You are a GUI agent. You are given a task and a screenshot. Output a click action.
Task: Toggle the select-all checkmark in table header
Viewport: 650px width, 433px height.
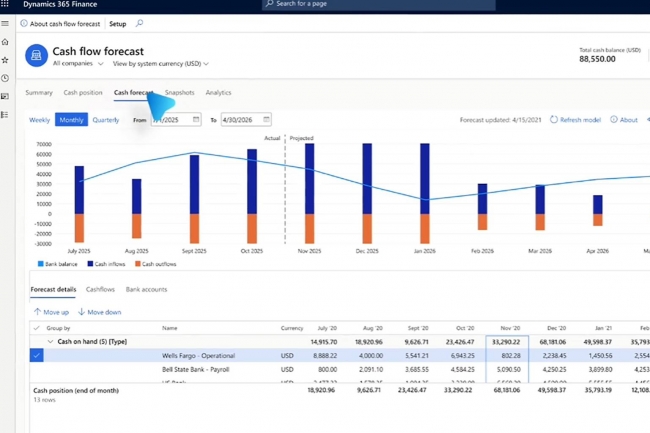click(36, 328)
